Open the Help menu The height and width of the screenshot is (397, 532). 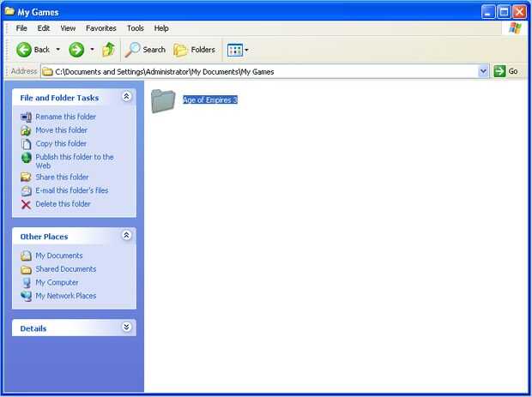(x=161, y=28)
